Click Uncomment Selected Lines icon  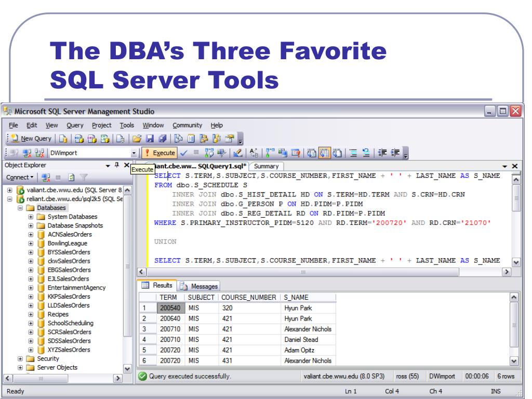point(366,153)
